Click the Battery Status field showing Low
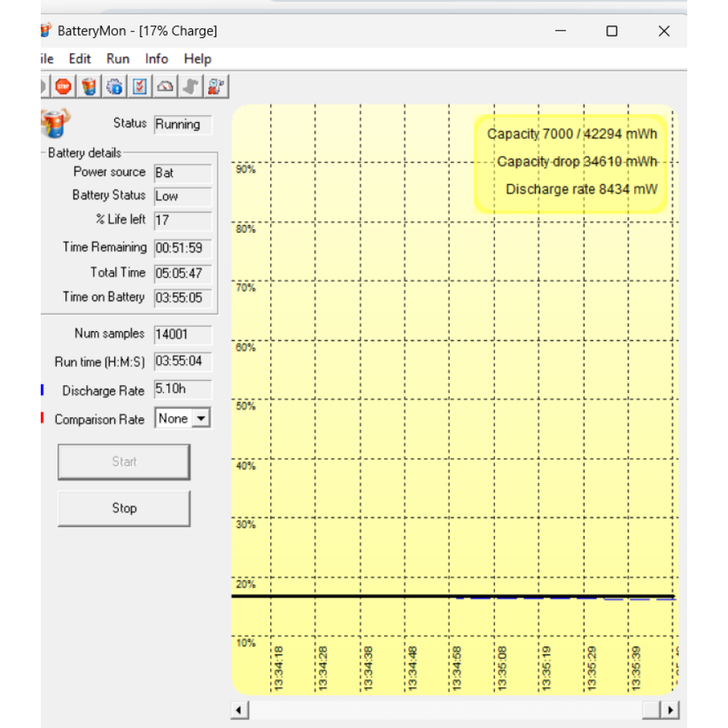 [x=183, y=197]
